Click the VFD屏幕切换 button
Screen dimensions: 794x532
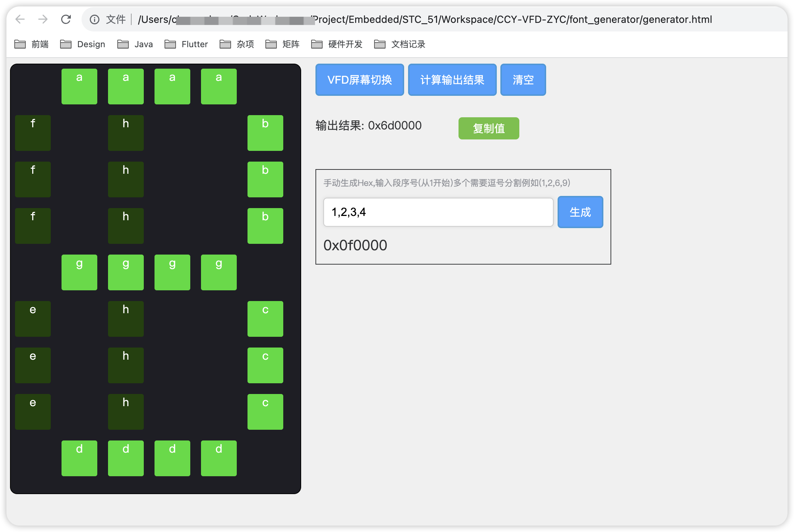tap(359, 79)
